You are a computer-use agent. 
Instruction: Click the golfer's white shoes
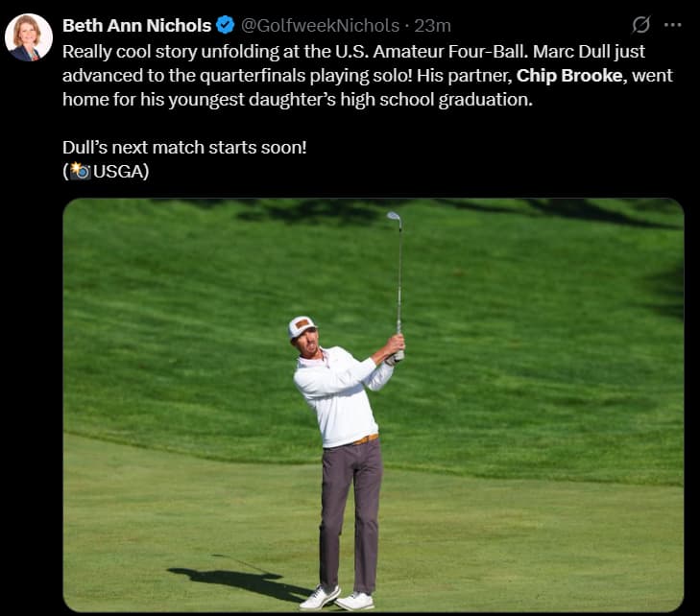coord(336,599)
